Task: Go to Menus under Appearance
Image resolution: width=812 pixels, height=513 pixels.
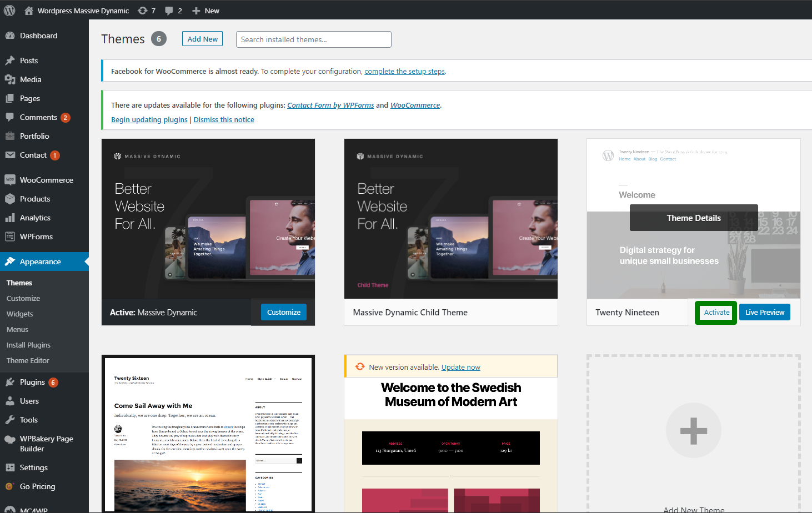Action: click(x=17, y=329)
